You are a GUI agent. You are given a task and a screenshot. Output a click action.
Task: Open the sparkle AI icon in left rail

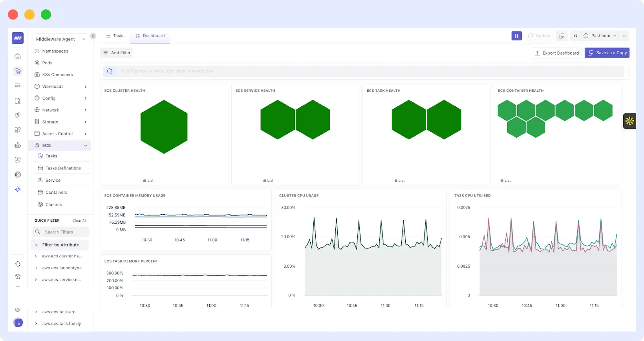pyautogui.click(x=18, y=189)
